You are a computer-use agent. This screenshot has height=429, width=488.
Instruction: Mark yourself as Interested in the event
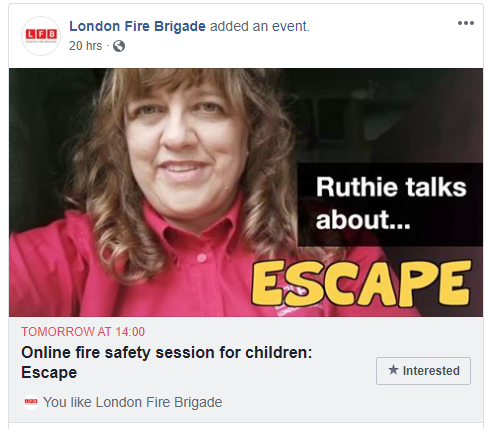423,371
